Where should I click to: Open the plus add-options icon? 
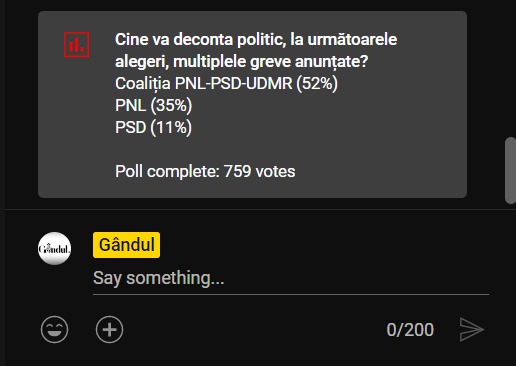[x=109, y=329]
